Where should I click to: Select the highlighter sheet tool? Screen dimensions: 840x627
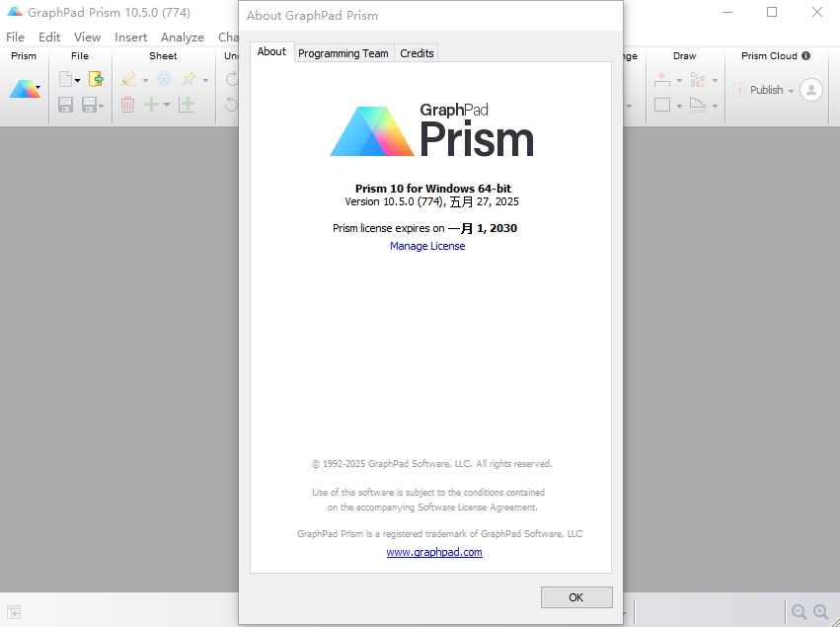128,79
